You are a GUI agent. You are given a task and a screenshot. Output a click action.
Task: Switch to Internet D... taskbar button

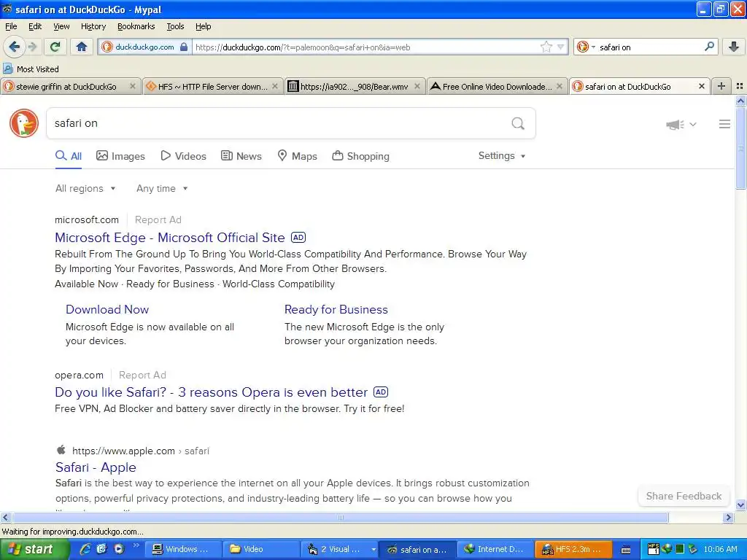click(495, 549)
